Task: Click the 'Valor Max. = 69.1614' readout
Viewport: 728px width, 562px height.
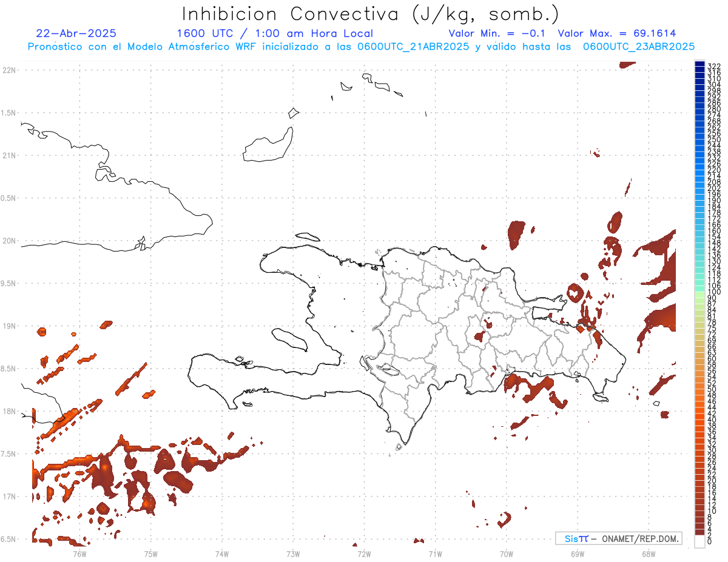Action: (617, 33)
